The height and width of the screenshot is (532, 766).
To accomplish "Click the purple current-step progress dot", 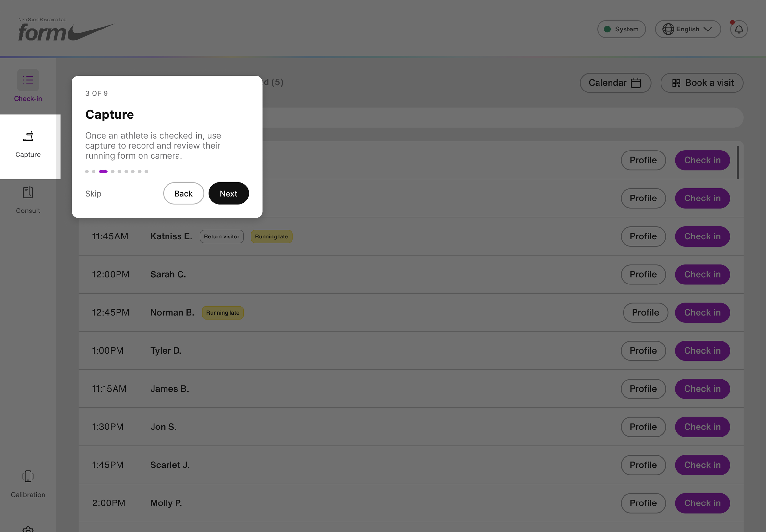I will click(103, 171).
